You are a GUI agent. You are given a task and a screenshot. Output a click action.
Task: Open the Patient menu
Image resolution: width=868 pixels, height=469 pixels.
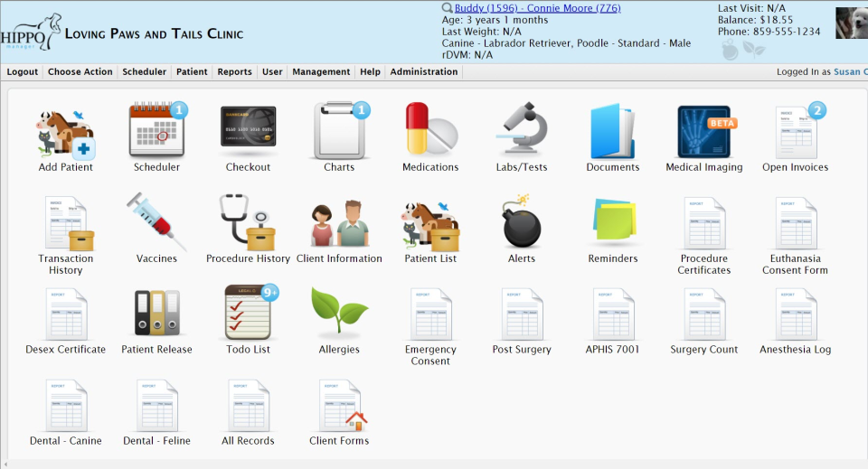pyautogui.click(x=192, y=72)
